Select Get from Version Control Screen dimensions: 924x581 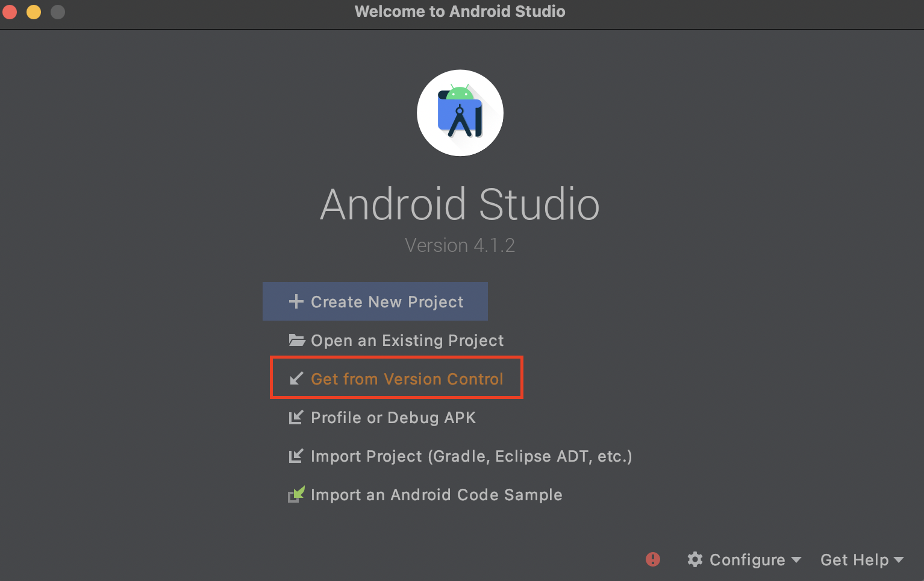(x=407, y=379)
